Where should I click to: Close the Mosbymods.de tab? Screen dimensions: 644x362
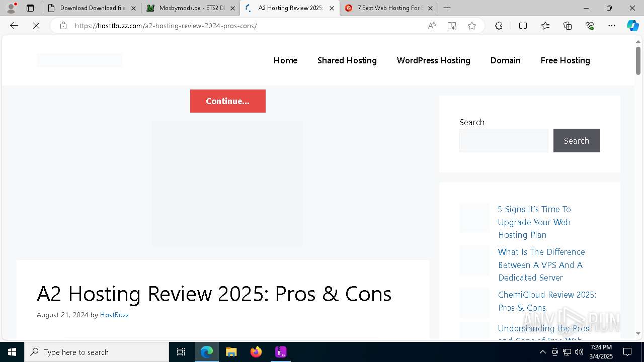pos(232,8)
